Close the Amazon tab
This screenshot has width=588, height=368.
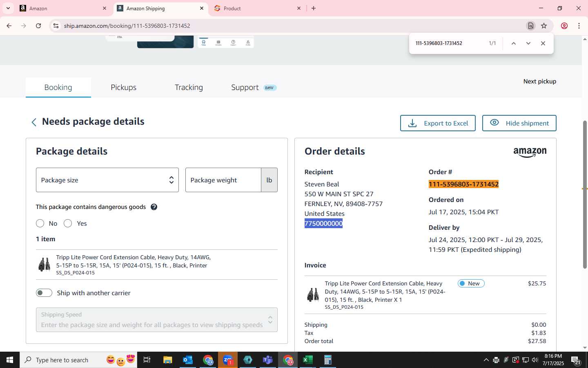coord(105,8)
